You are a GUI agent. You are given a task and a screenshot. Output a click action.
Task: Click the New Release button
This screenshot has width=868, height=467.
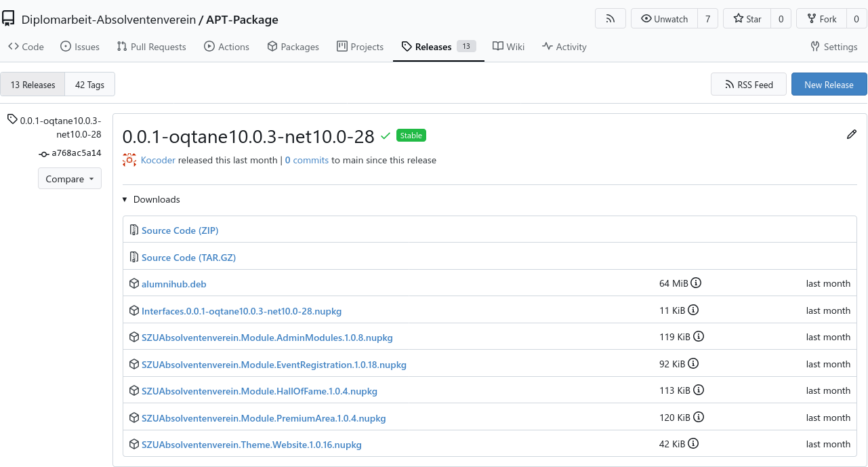tap(829, 84)
